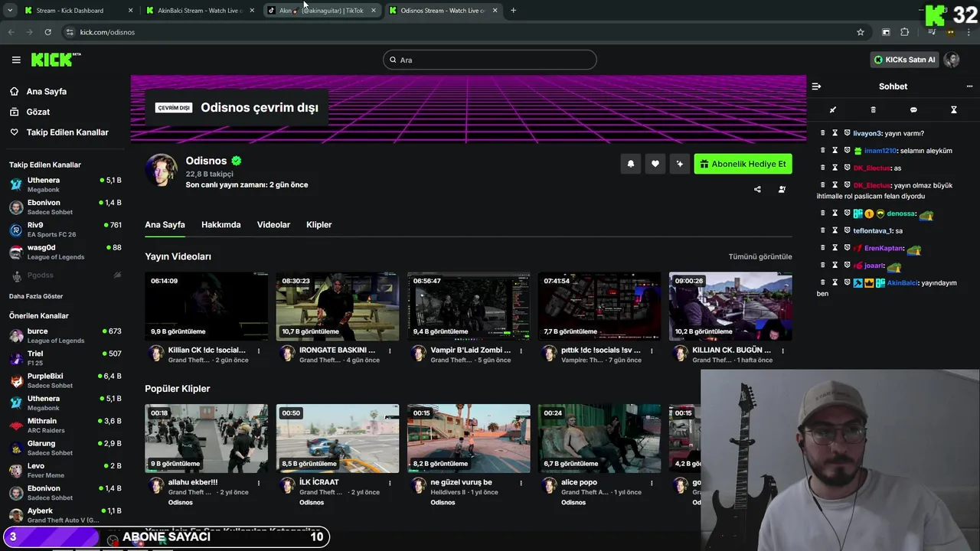The width and height of the screenshot is (980, 551).
Task: Click the user moderation icon below gift button
Action: pos(782,189)
